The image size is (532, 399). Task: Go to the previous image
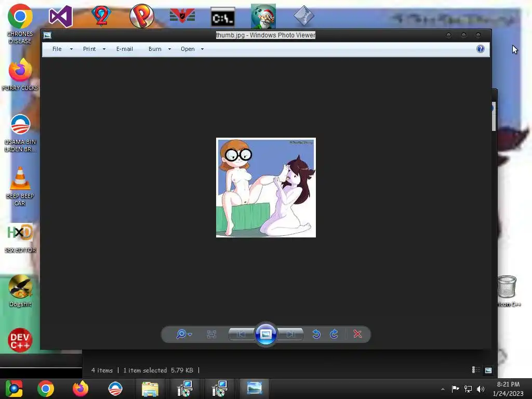click(241, 334)
